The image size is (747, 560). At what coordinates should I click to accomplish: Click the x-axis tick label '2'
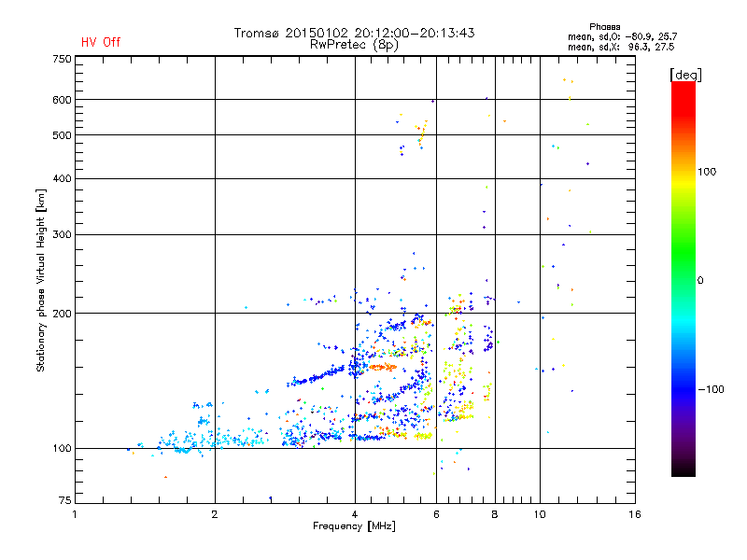[x=215, y=514]
